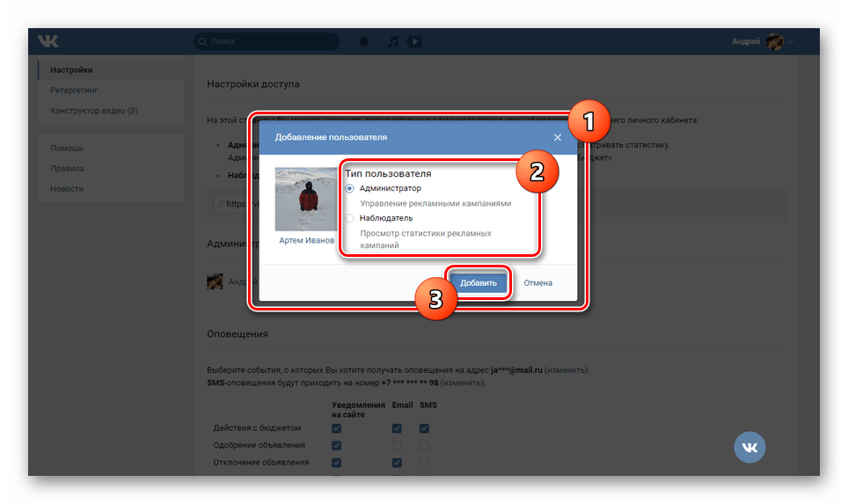Click the Уведомления на сайте column header
Viewport: 848px width, 504px height.
tap(358, 410)
